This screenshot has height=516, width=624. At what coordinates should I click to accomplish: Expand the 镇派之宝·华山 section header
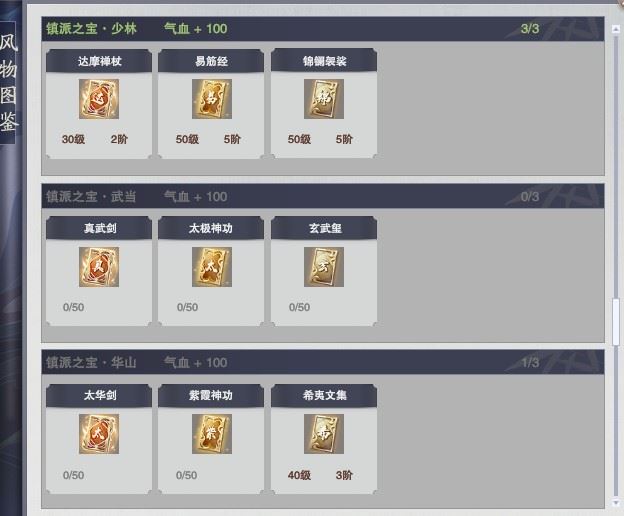[x=323, y=362]
